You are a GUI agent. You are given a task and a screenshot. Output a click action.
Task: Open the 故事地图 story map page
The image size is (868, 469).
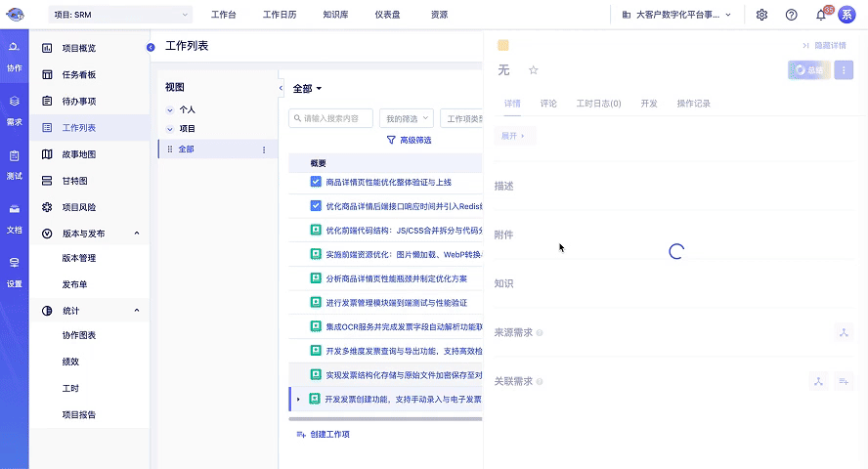coord(78,154)
